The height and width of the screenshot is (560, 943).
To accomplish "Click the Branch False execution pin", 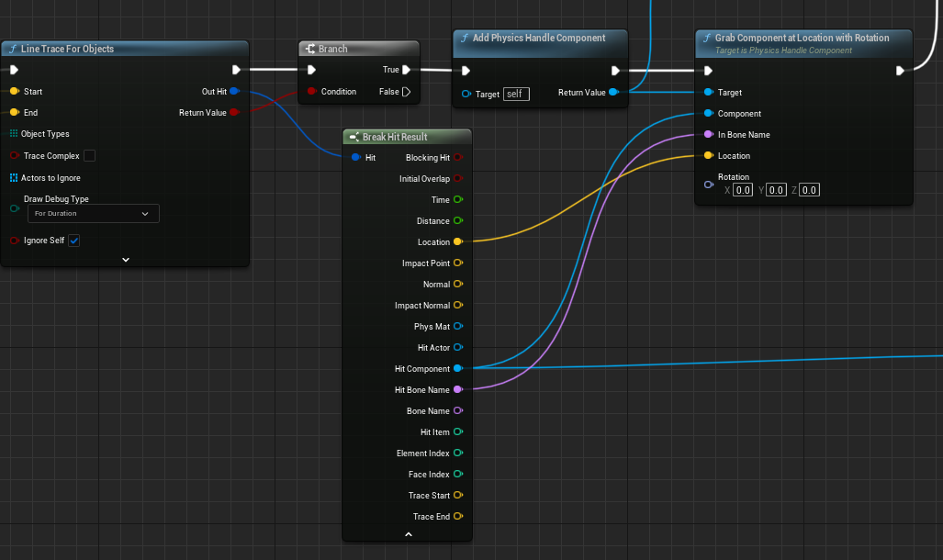I will (407, 92).
